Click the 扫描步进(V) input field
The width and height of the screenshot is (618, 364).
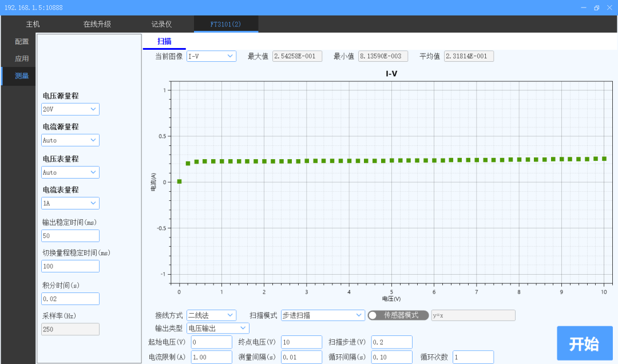[392, 342]
